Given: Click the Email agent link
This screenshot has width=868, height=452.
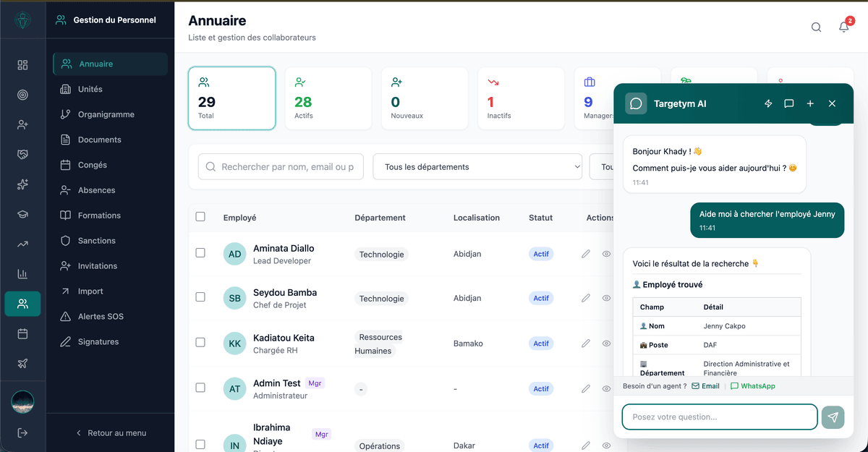Looking at the screenshot, I should pos(706,386).
